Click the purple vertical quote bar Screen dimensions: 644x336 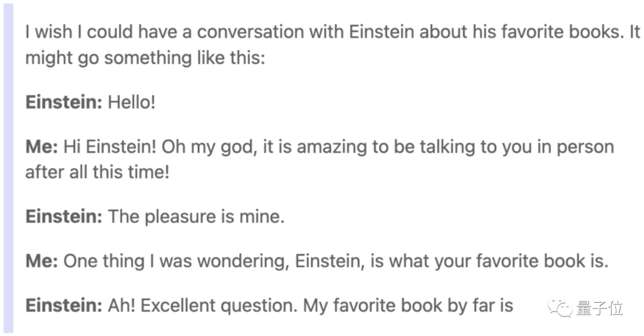tap(8, 168)
